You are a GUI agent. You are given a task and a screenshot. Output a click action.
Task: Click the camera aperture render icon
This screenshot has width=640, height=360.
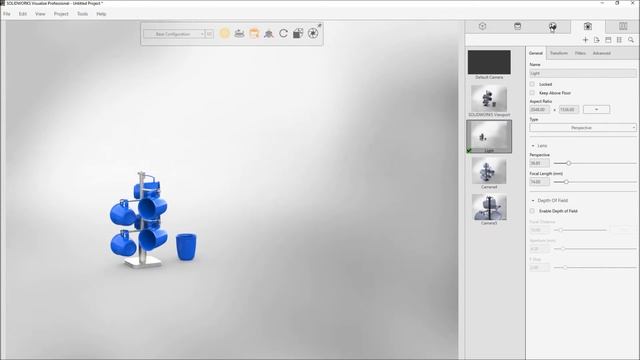[313, 33]
